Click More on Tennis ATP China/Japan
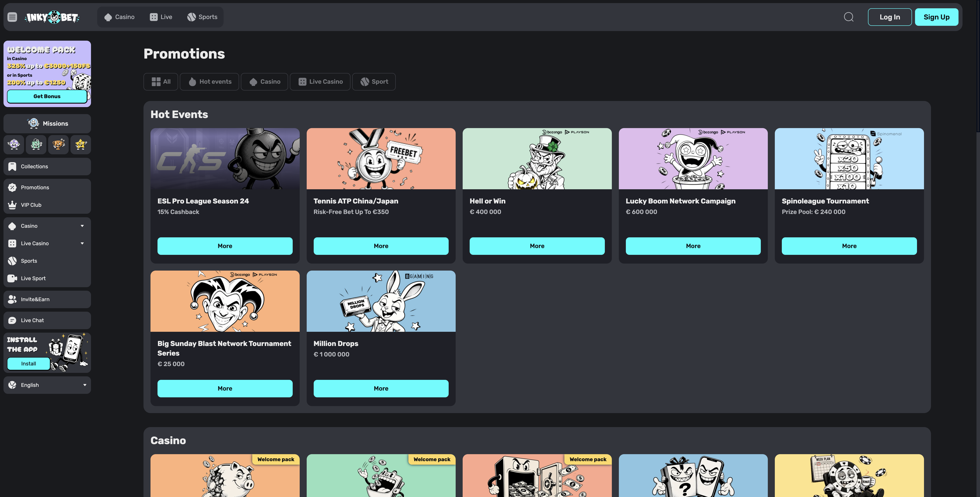Screen dimensions: 980x497 pos(381,246)
